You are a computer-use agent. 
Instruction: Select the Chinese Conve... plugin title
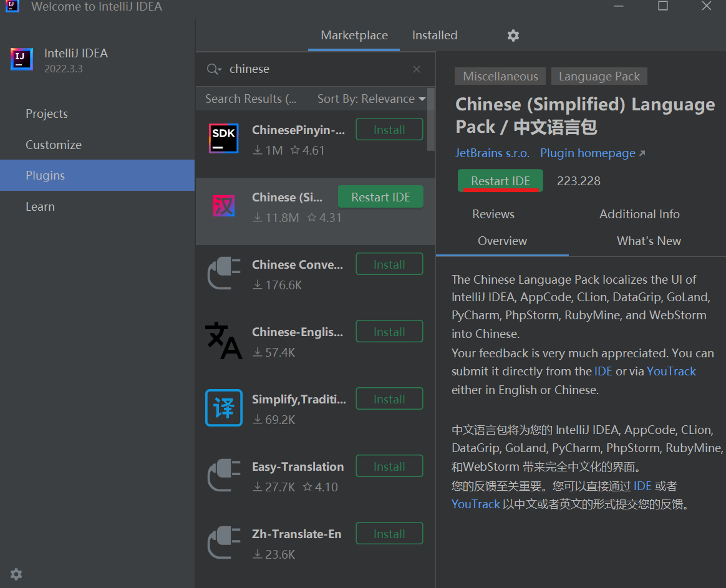coord(298,265)
